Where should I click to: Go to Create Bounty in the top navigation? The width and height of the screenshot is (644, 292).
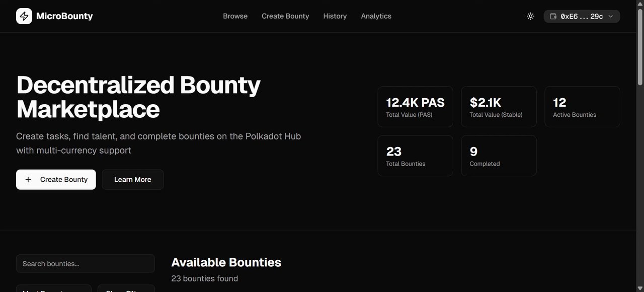285,16
